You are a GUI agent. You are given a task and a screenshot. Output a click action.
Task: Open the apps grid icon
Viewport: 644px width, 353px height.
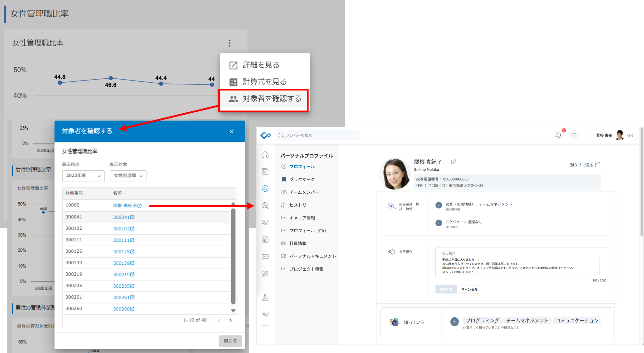pyautogui.click(x=573, y=135)
